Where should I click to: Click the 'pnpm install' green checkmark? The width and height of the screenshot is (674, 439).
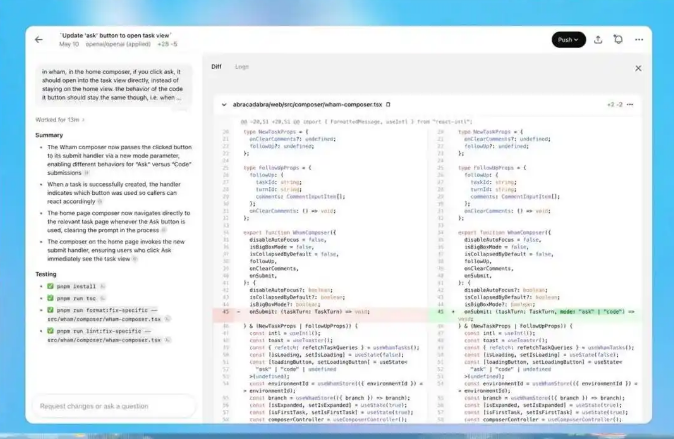[x=51, y=286]
